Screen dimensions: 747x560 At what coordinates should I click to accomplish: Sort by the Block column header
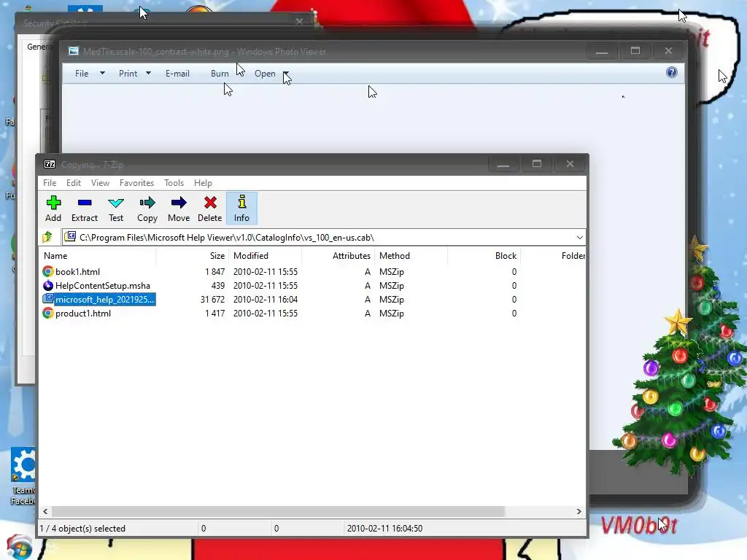coord(484,256)
